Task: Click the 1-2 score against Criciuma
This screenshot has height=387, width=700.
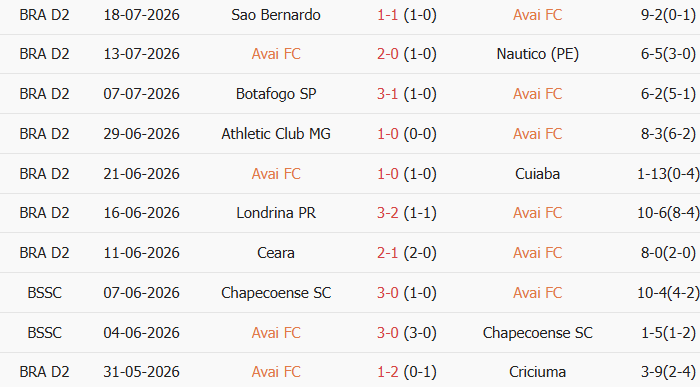Action: tap(388, 372)
